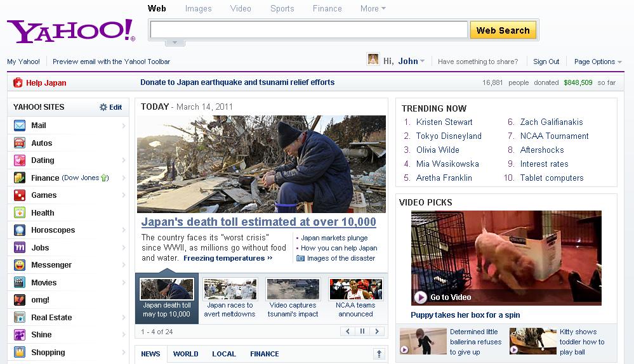The width and height of the screenshot is (634, 364).
Task: Open the Puppy takes her box video link
Action: point(465,315)
